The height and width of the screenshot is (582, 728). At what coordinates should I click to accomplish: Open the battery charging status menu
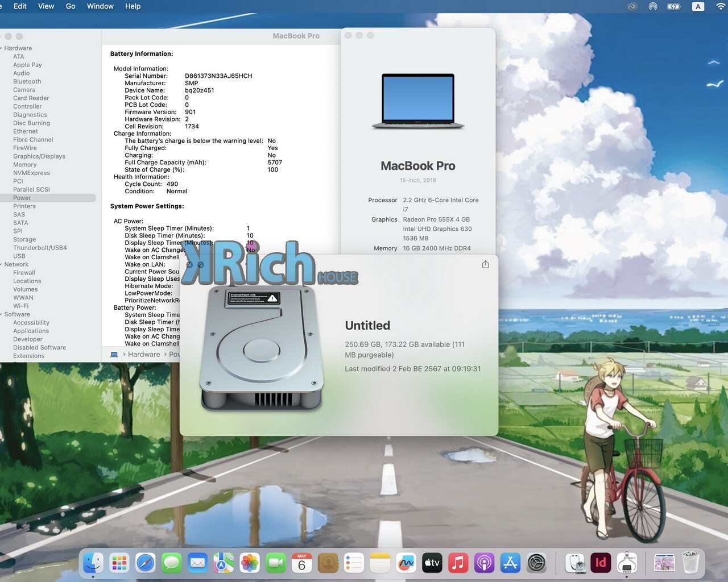[674, 7]
